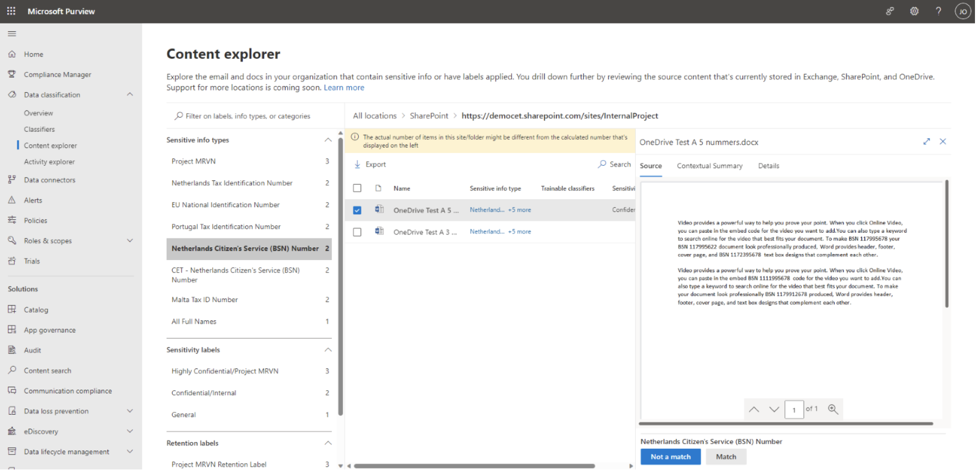Viewport: 980px width, 470px height.
Task: Click the feedback icon in top bar
Action: (x=890, y=11)
